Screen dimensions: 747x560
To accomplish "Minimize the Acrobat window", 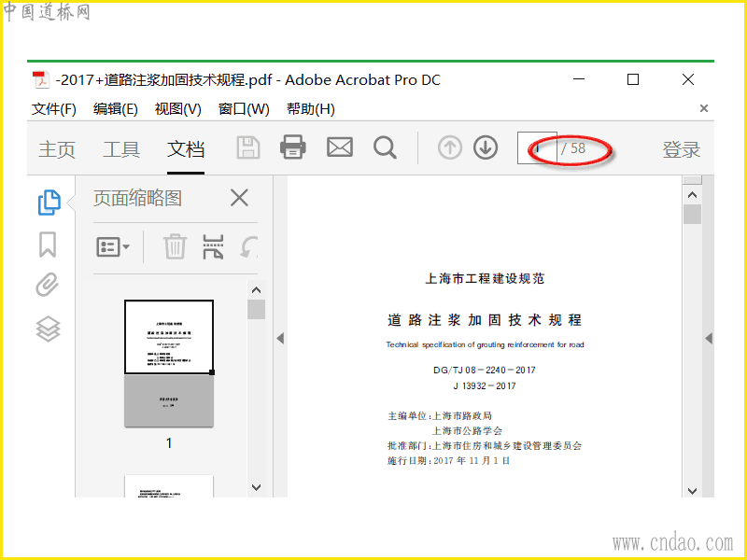I will pos(579,79).
